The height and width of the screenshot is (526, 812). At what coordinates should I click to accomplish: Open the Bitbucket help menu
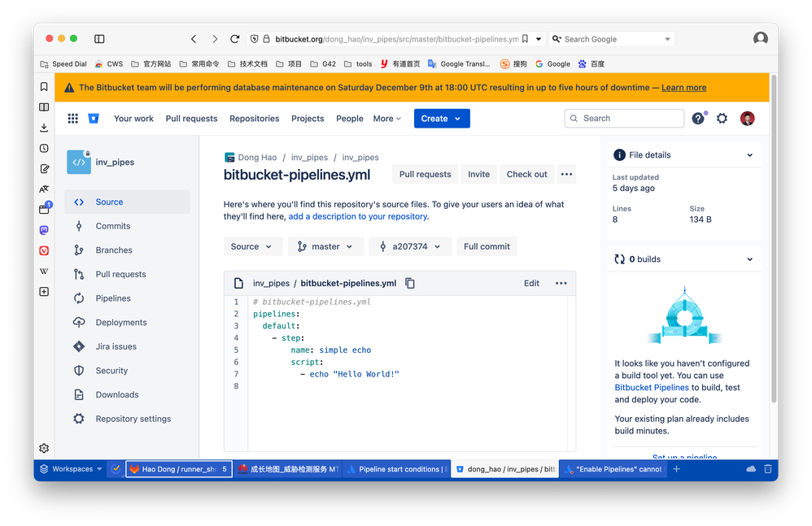tap(699, 119)
